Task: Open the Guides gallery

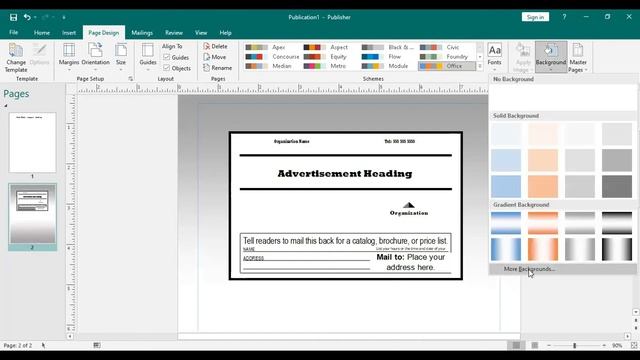Action: point(148,57)
